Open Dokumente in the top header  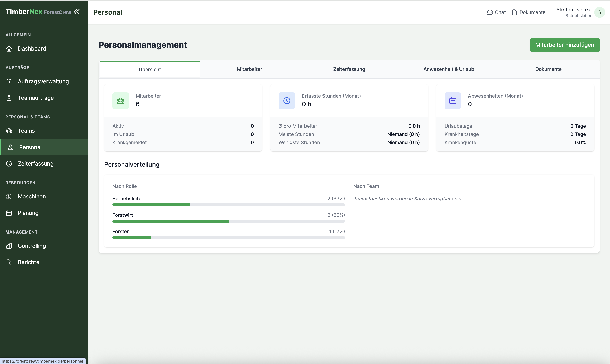pyautogui.click(x=529, y=12)
